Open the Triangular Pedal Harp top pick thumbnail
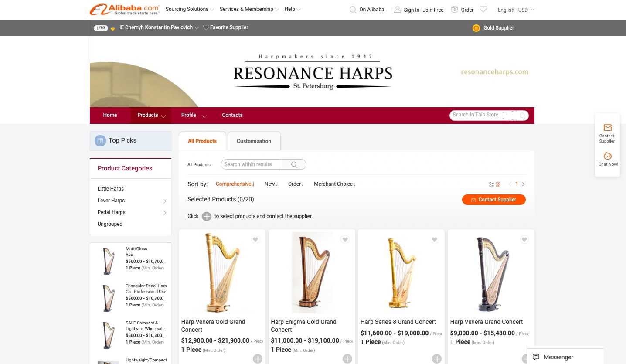The width and height of the screenshot is (626, 364). coord(108,298)
